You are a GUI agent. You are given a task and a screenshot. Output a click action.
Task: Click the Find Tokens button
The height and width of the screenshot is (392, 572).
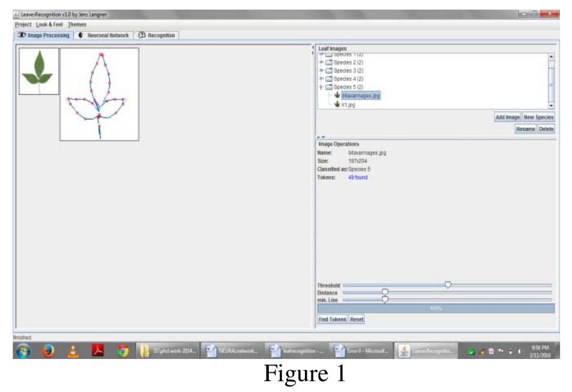[332, 319]
